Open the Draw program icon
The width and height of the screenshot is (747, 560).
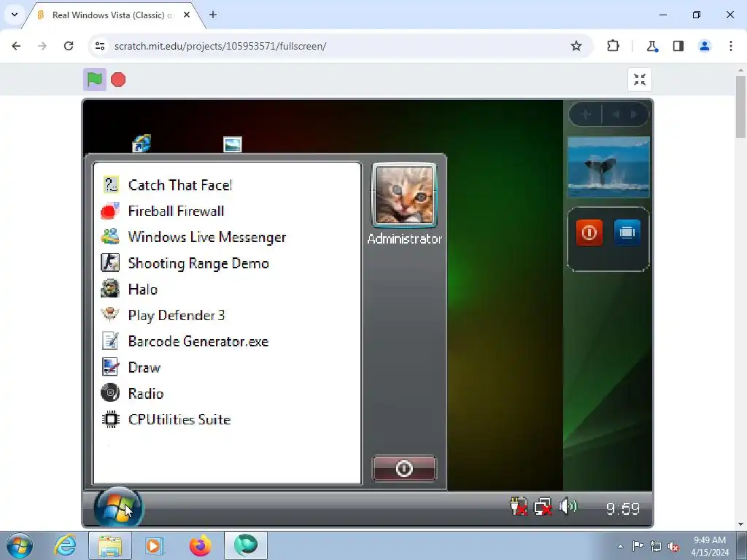click(x=110, y=367)
